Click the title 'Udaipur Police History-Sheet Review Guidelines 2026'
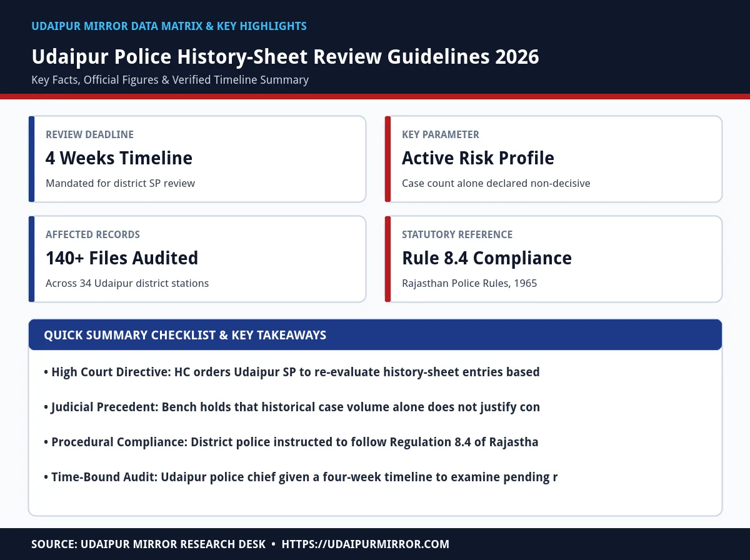Viewport: 750px width, 560px height. coord(285,57)
